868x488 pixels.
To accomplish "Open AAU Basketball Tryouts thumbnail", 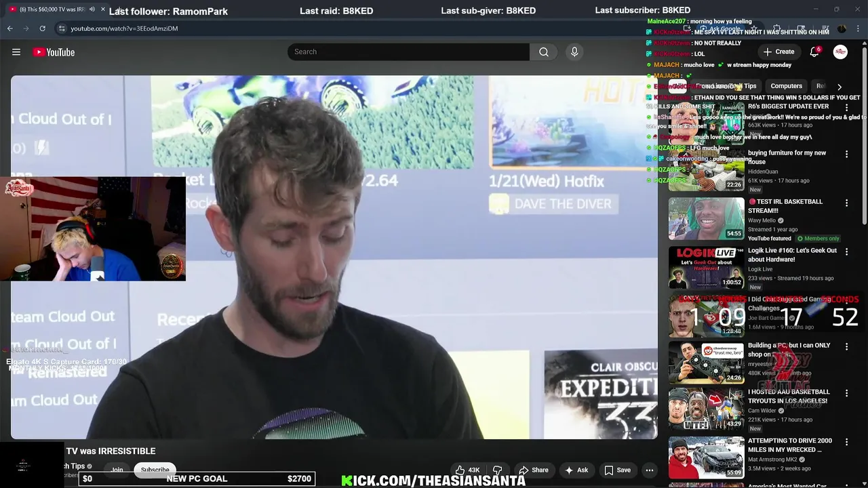I will tap(707, 409).
